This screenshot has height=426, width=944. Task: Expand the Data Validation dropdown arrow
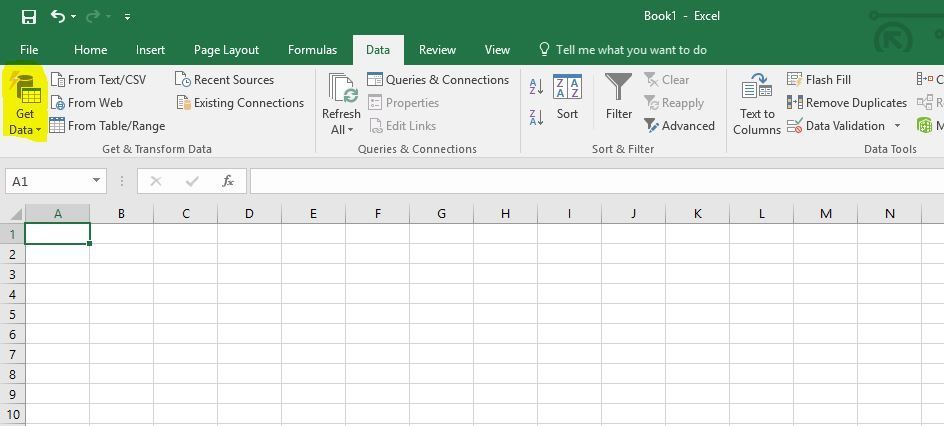[897, 126]
